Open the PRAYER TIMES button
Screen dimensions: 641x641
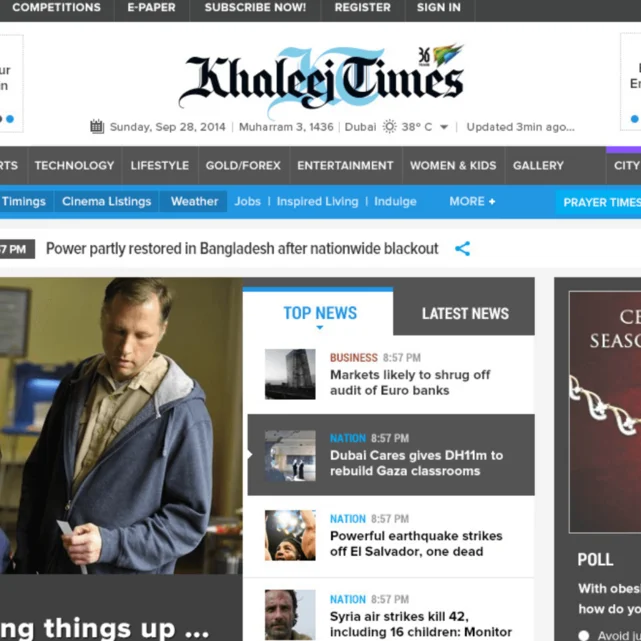(600, 202)
